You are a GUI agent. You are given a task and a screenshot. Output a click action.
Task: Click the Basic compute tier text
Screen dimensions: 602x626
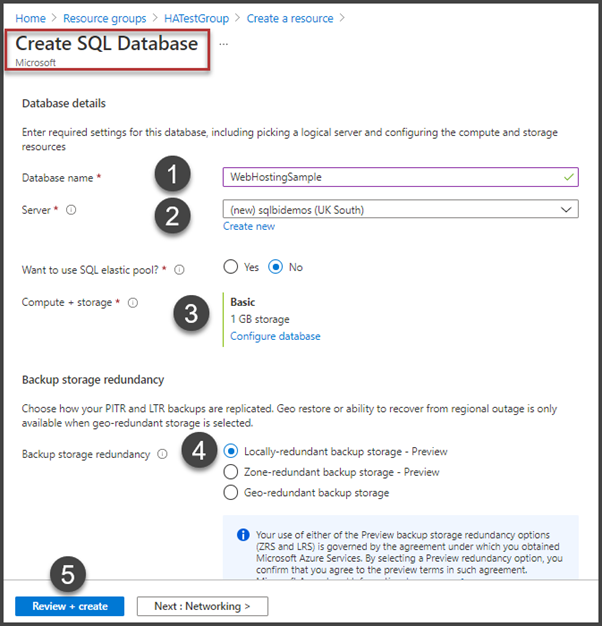[x=243, y=302]
